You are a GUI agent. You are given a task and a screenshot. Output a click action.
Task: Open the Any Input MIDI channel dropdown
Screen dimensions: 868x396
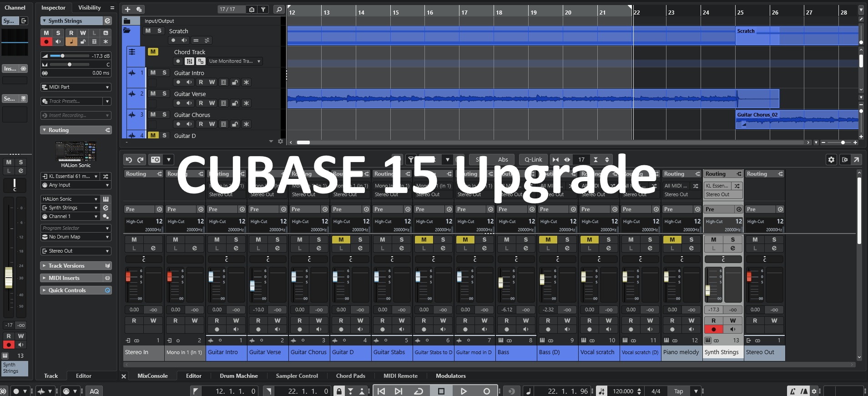[76, 185]
